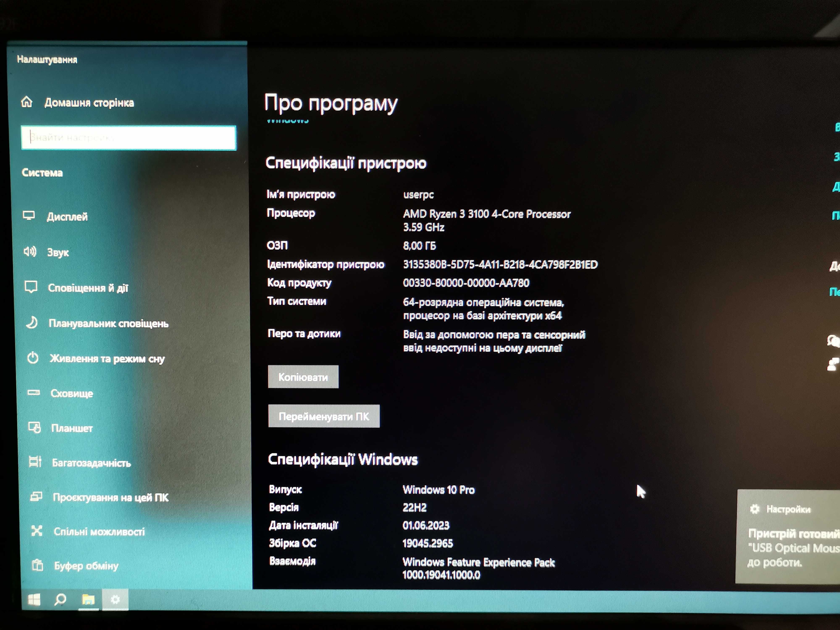840x630 pixels.
Task: Click the Сповіщення й дії icon
Action: click(31, 287)
